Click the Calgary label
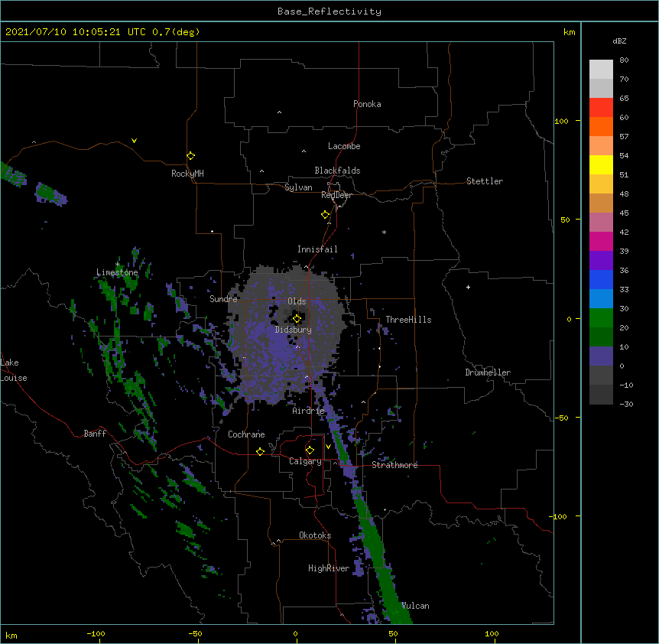 tap(305, 461)
